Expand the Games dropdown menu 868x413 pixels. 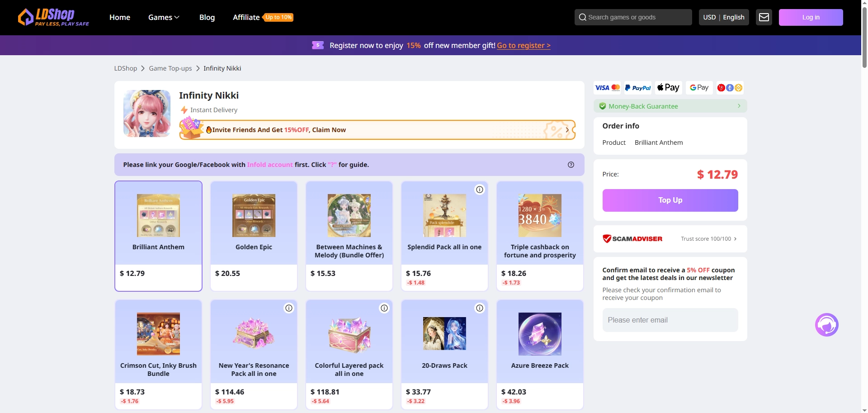164,17
